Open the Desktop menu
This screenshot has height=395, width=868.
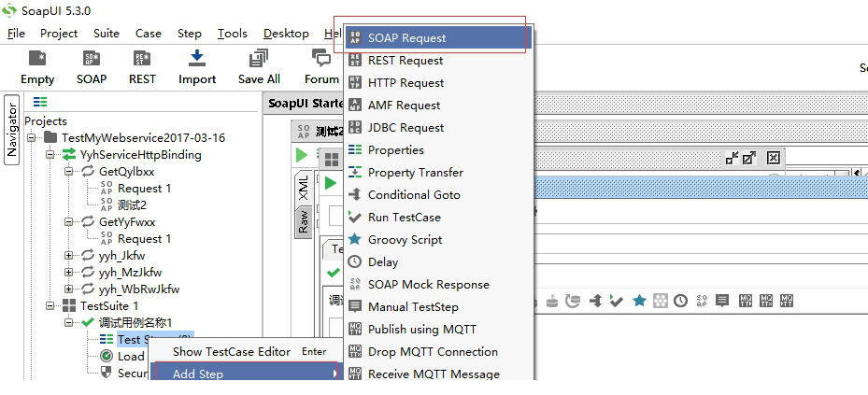click(x=286, y=34)
